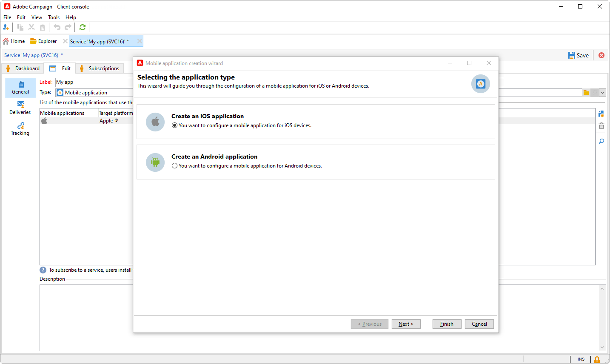Switch to the Dashboard tab
Image resolution: width=610 pixels, height=364 pixels.
pos(23,68)
